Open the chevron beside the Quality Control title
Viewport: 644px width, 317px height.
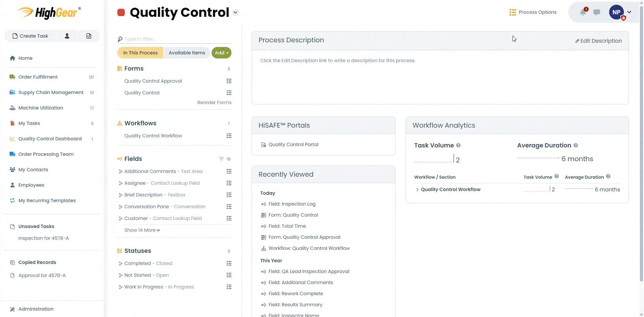click(235, 12)
